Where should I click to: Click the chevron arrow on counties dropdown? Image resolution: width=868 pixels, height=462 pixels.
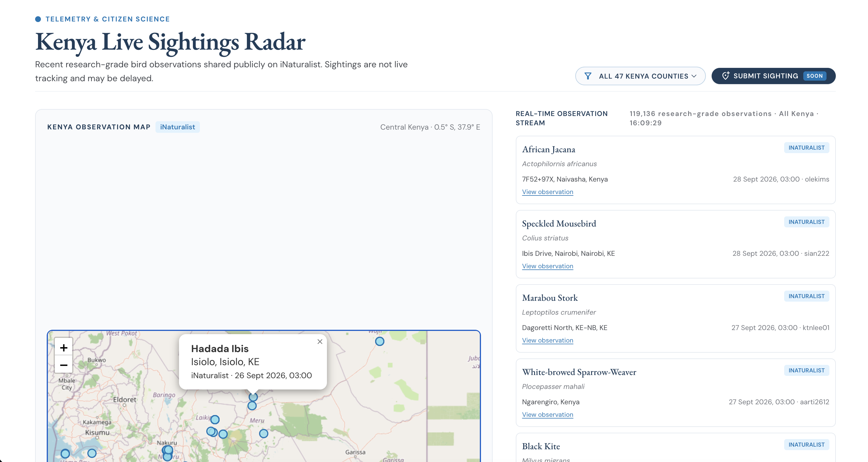[694, 76]
